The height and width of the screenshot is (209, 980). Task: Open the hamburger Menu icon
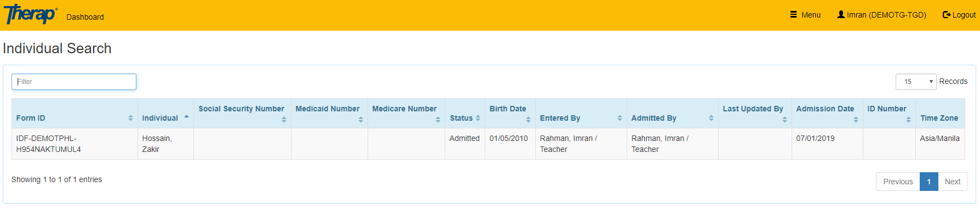(793, 15)
